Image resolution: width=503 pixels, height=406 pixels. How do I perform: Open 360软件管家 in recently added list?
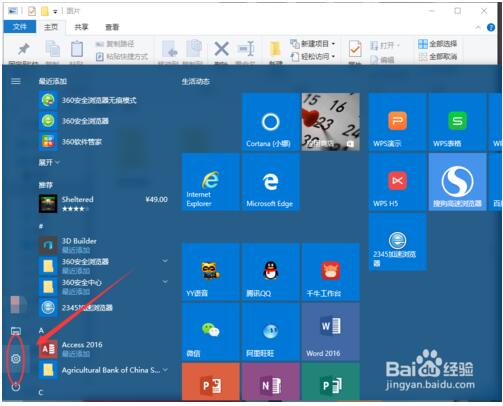click(x=103, y=141)
